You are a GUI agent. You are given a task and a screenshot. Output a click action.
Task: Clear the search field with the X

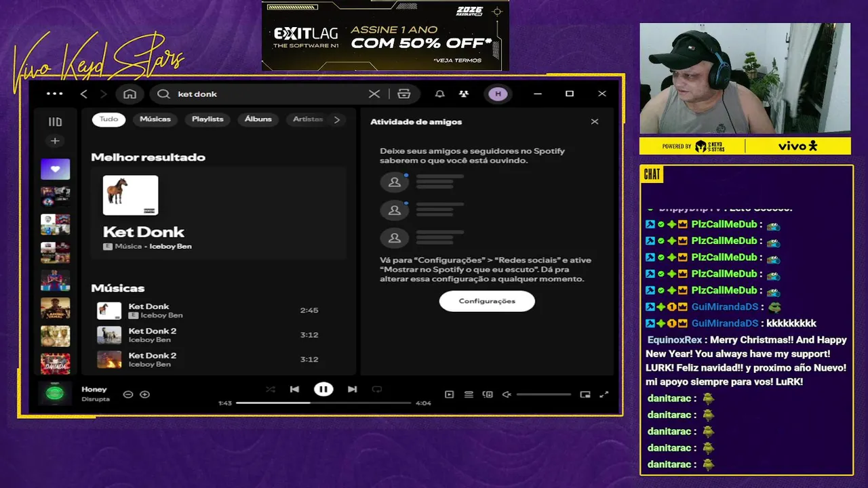[374, 94]
